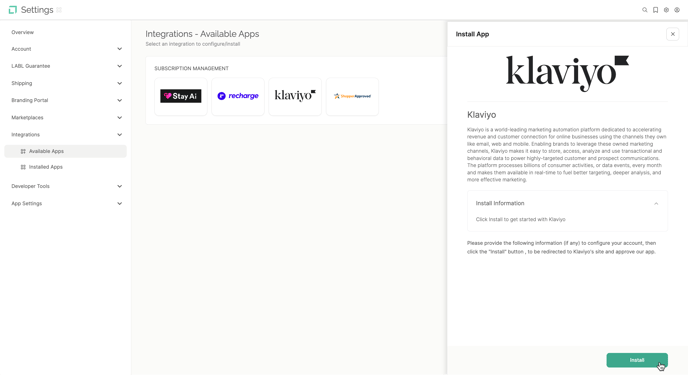688x375 pixels.
Task: Open Marketplaces in the sidebar
Action: (x=27, y=118)
